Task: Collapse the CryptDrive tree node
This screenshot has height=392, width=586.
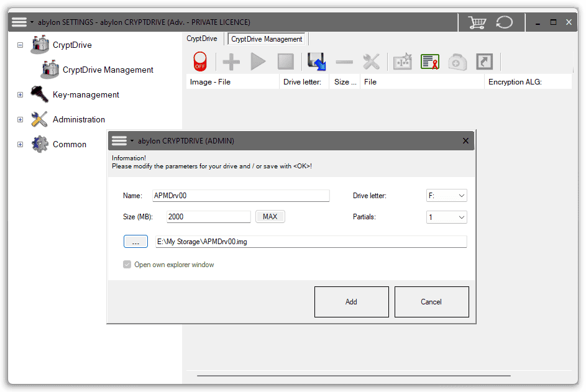Action: click(20, 45)
